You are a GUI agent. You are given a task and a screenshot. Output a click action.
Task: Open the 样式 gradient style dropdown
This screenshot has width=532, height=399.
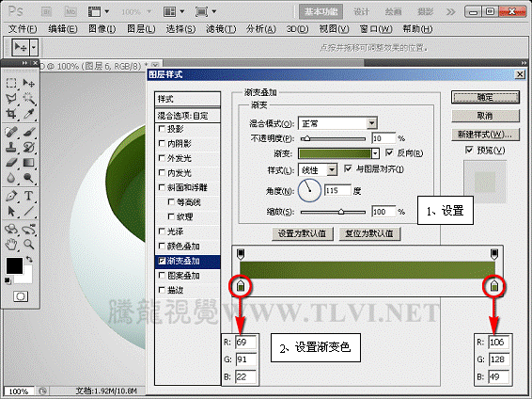[332, 169]
